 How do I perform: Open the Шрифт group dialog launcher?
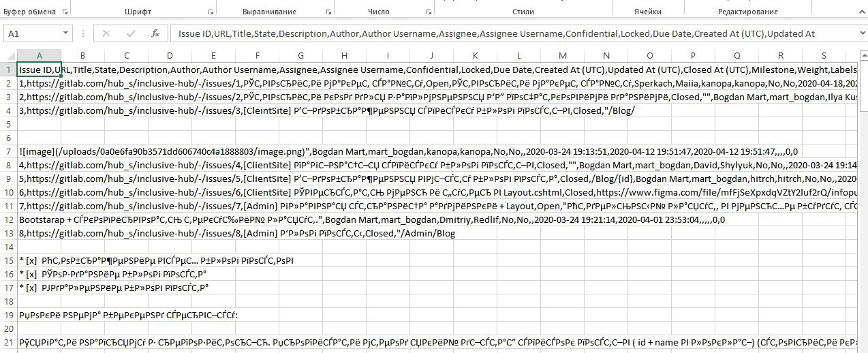(211, 12)
